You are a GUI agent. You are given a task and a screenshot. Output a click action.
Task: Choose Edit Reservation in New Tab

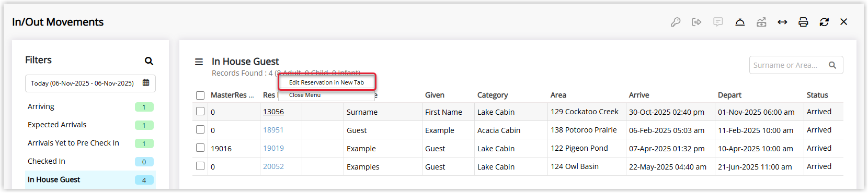click(x=327, y=82)
